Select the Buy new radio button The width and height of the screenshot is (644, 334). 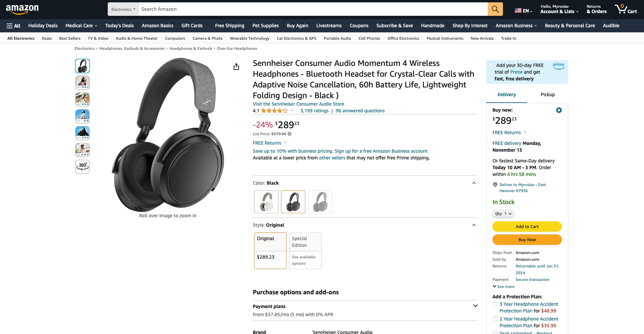(559, 110)
